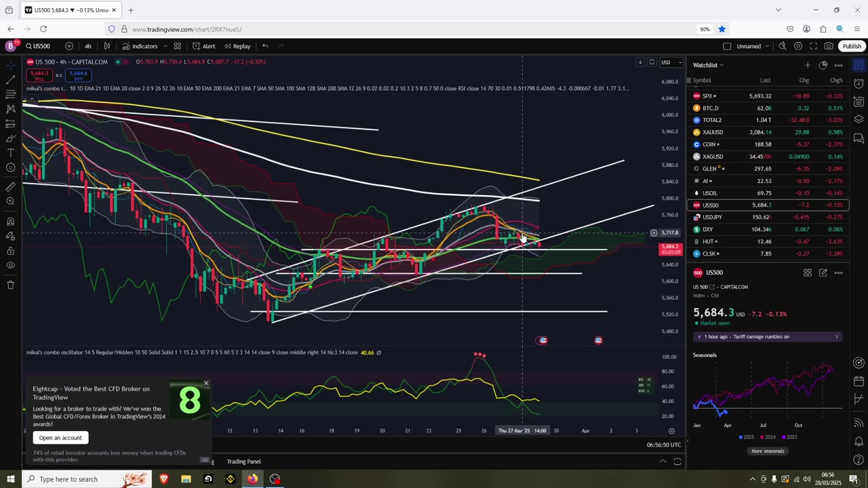
Task: Open quick search tool
Action: coord(783,46)
